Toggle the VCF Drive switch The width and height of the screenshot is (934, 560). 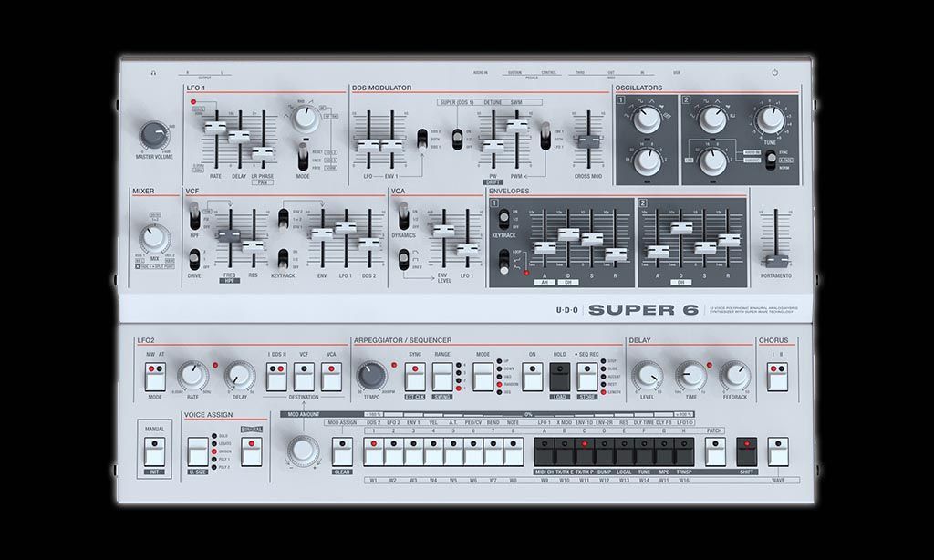click(x=194, y=260)
